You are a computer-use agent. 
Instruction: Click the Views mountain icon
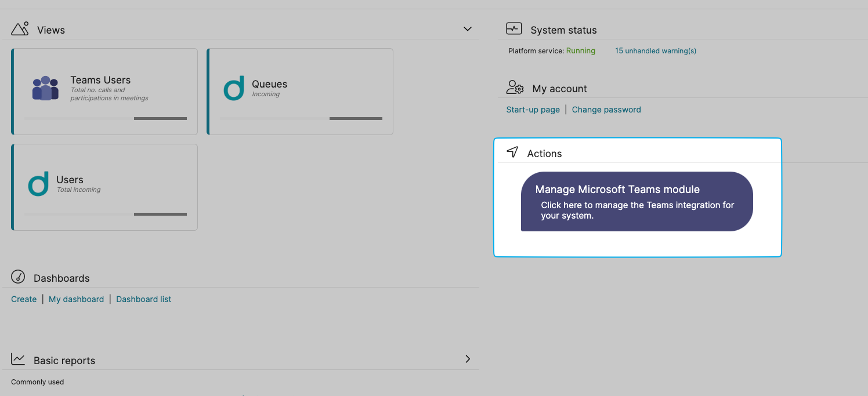[20, 28]
